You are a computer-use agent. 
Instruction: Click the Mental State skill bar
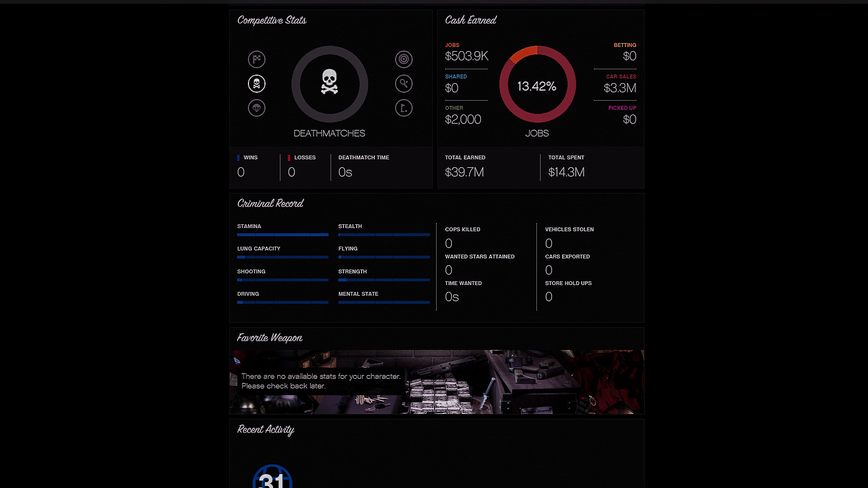[384, 302]
